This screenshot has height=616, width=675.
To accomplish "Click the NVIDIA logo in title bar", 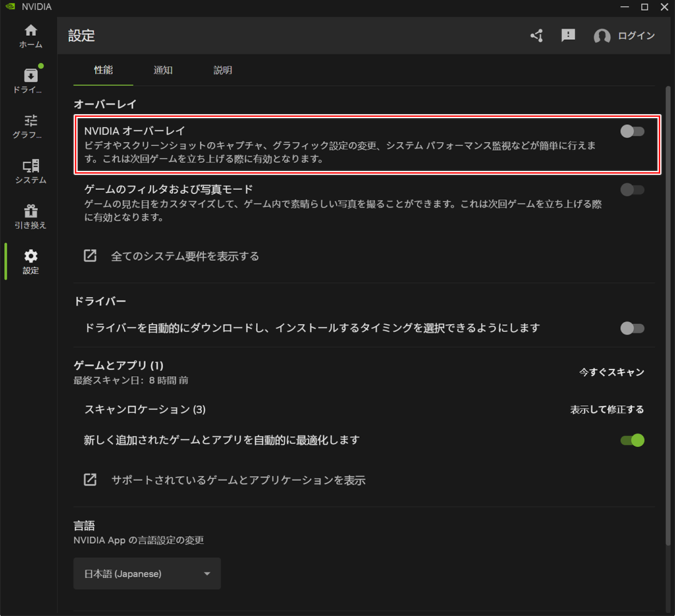I will (x=10, y=7).
